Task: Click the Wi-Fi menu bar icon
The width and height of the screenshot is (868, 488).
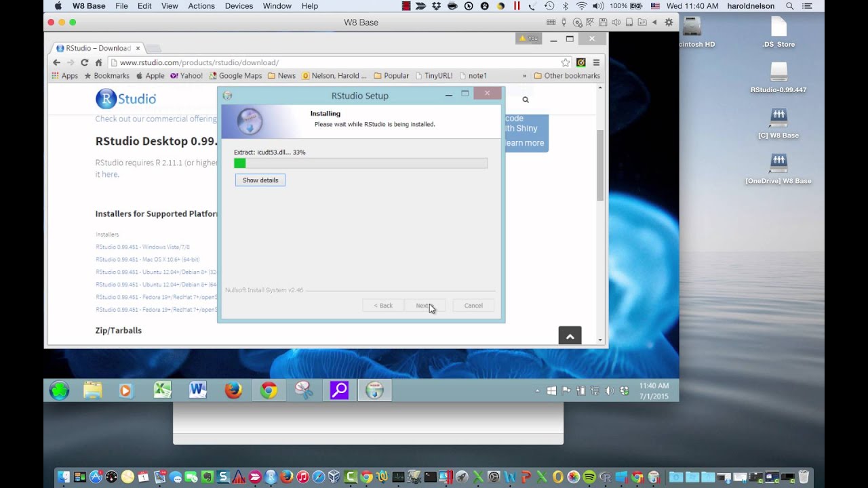Action: point(582,6)
